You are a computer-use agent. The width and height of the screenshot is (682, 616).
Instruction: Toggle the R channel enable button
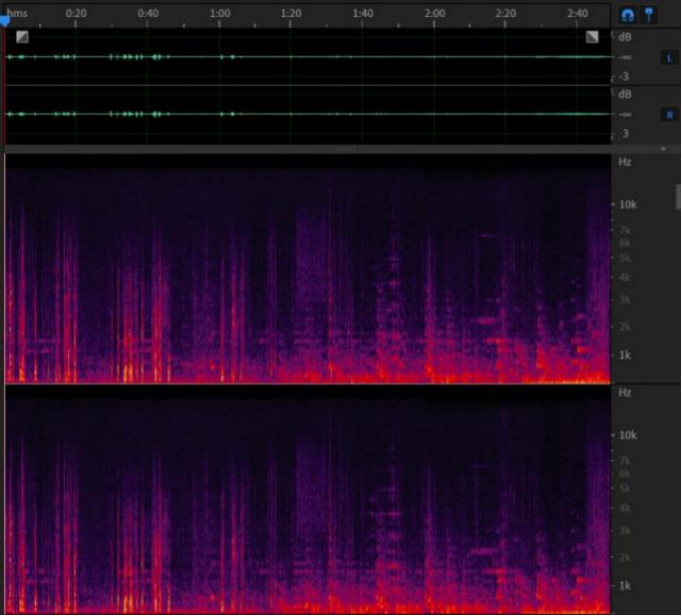click(669, 115)
